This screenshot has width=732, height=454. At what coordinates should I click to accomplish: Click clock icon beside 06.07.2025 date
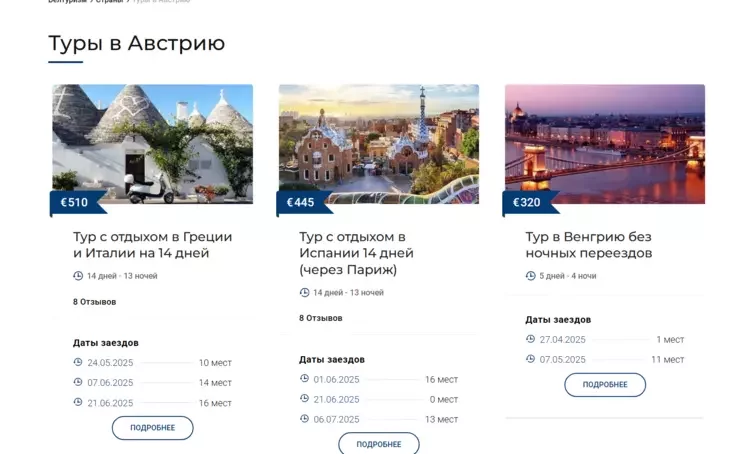pyautogui.click(x=304, y=419)
